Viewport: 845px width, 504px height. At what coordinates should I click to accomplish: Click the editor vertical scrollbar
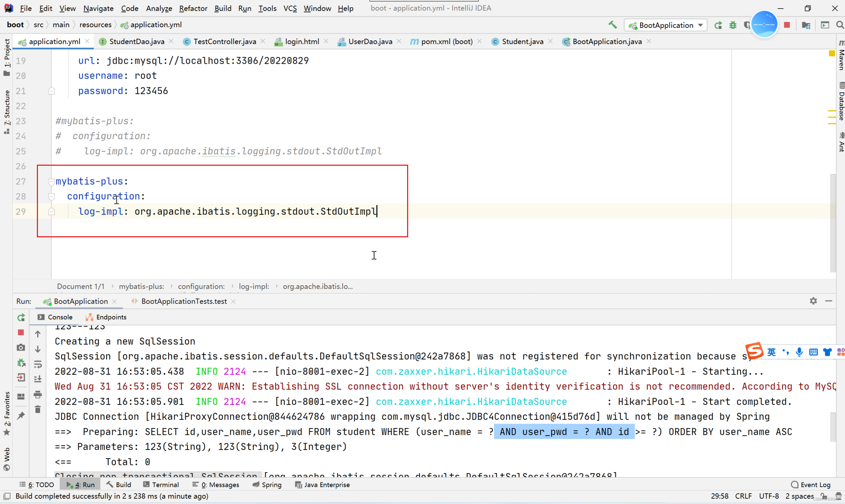click(x=833, y=223)
